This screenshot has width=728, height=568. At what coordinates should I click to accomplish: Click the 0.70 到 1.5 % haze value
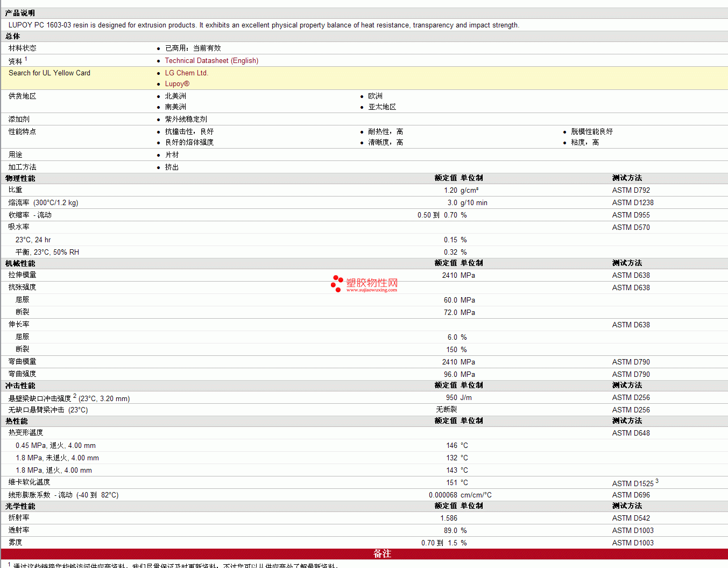point(444,543)
